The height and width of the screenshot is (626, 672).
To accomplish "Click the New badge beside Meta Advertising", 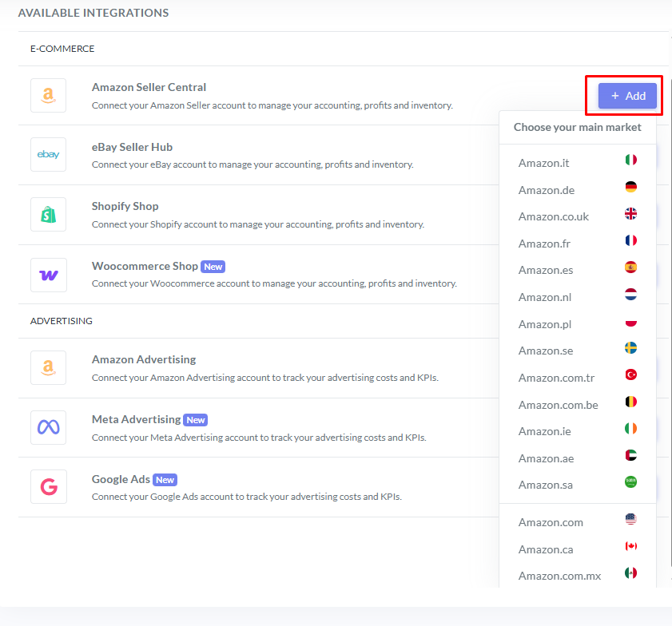I will pos(195,420).
